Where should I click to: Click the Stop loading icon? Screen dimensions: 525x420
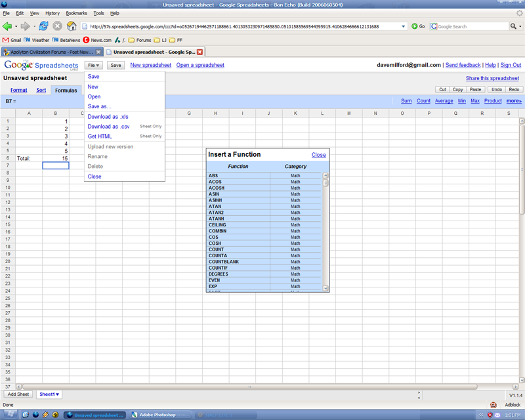[58, 26]
